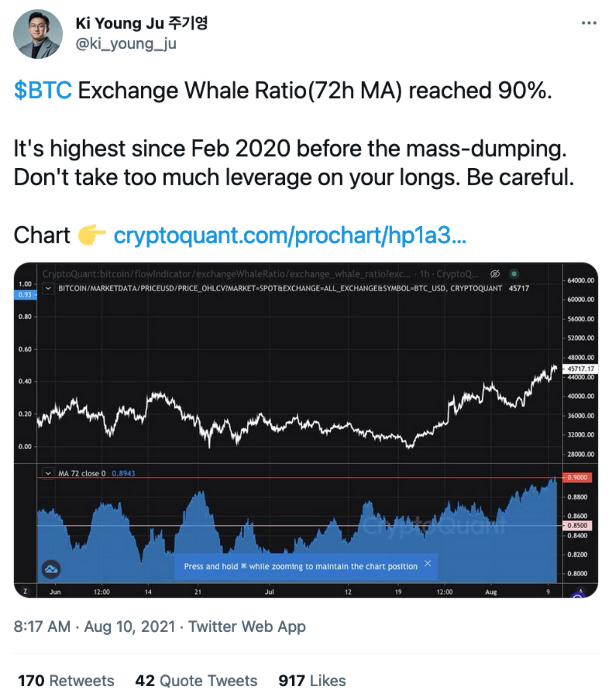Click the 0.8500 white line price label
The image size is (612, 700).
[x=577, y=526]
